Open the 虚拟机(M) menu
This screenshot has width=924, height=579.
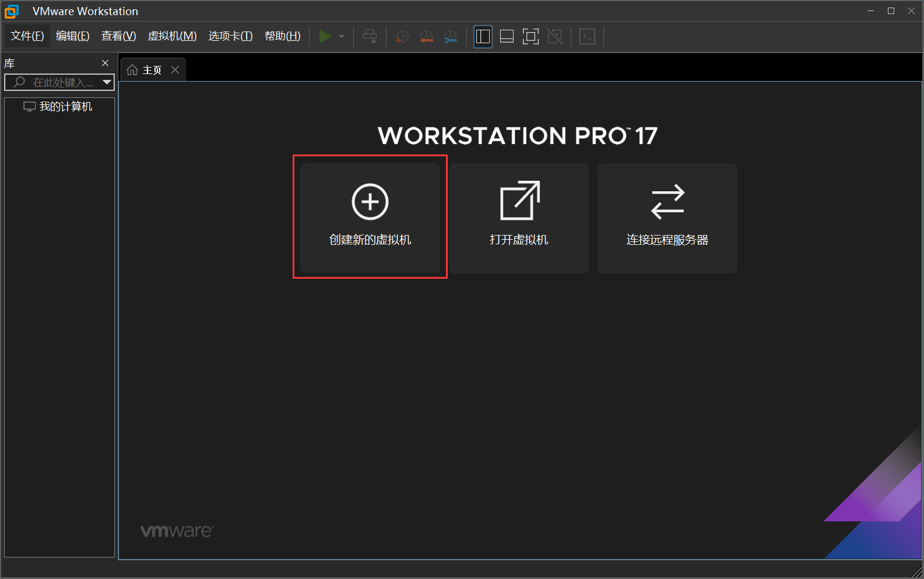pos(173,36)
